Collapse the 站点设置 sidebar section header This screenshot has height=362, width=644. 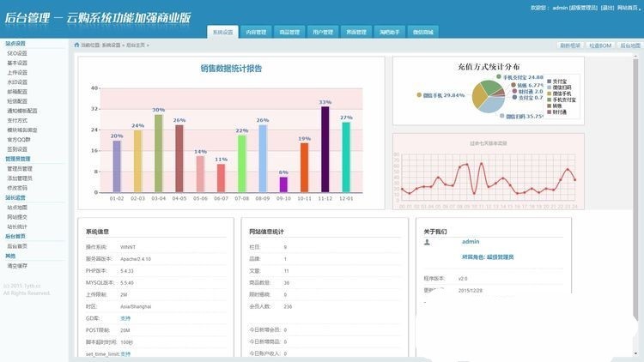tap(15, 43)
